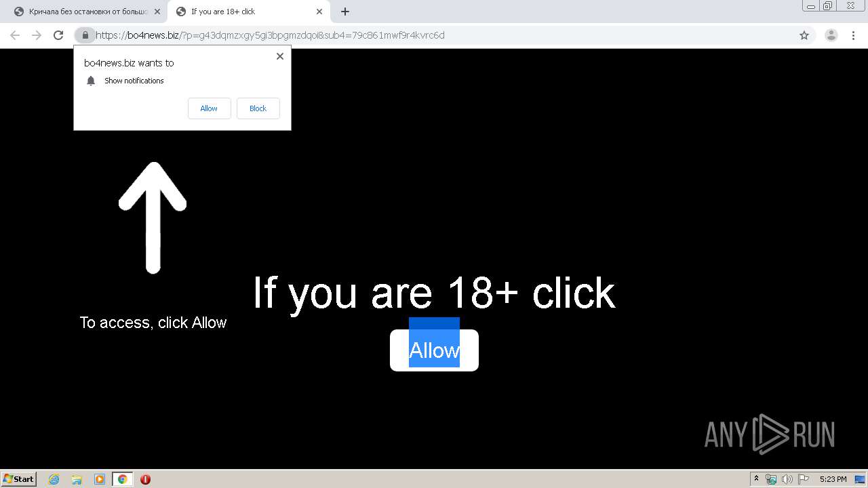Click 'If you are 18+ click' heading
Viewport: 868px width, 488px height.
pos(434,293)
